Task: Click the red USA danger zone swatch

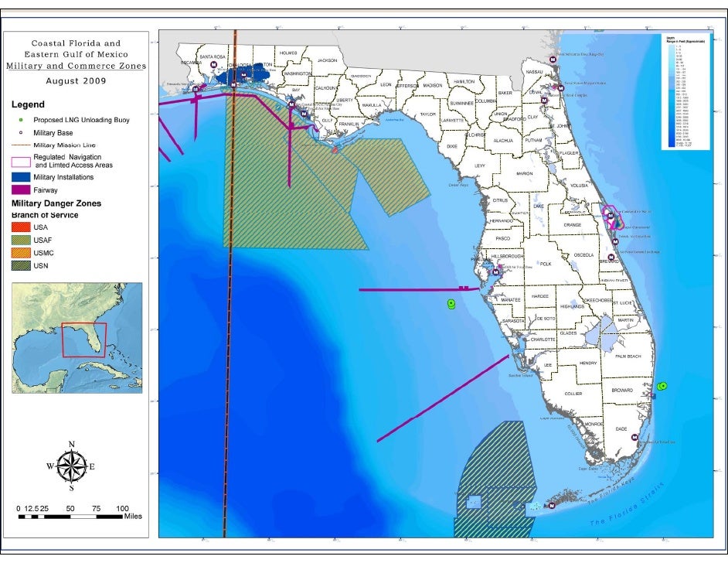Action: click(21, 227)
